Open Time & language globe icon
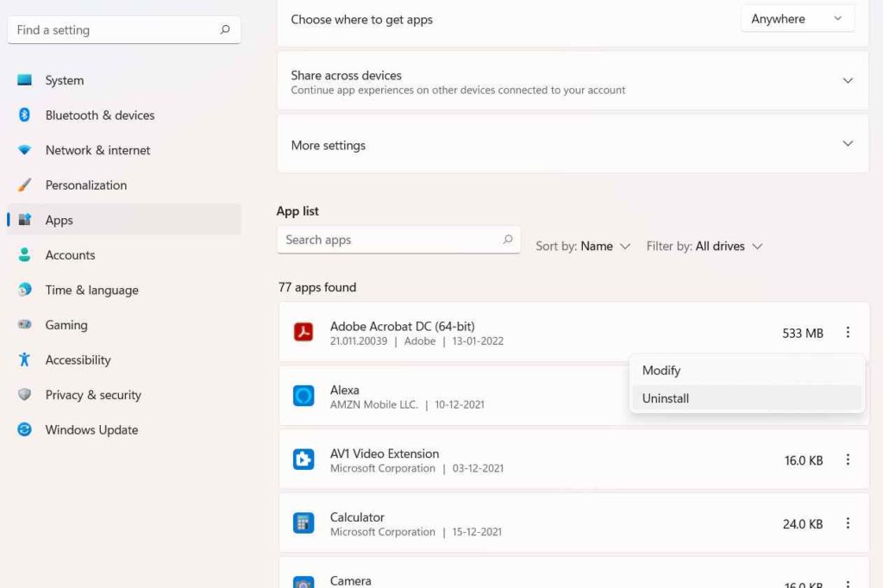The width and height of the screenshot is (883, 588). click(24, 290)
